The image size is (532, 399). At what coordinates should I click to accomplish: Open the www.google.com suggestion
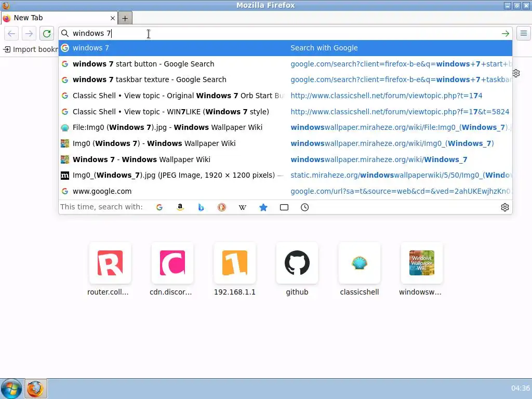click(x=285, y=191)
